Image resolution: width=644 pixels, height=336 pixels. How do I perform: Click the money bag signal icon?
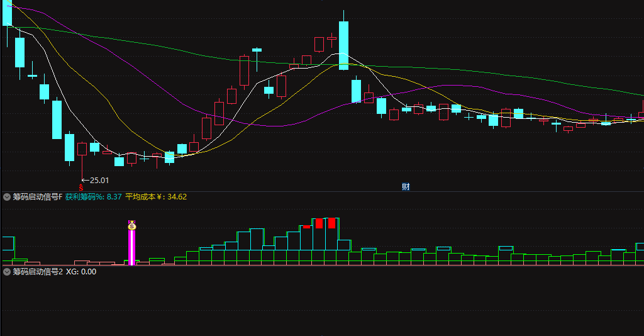[x=132, y=225]
